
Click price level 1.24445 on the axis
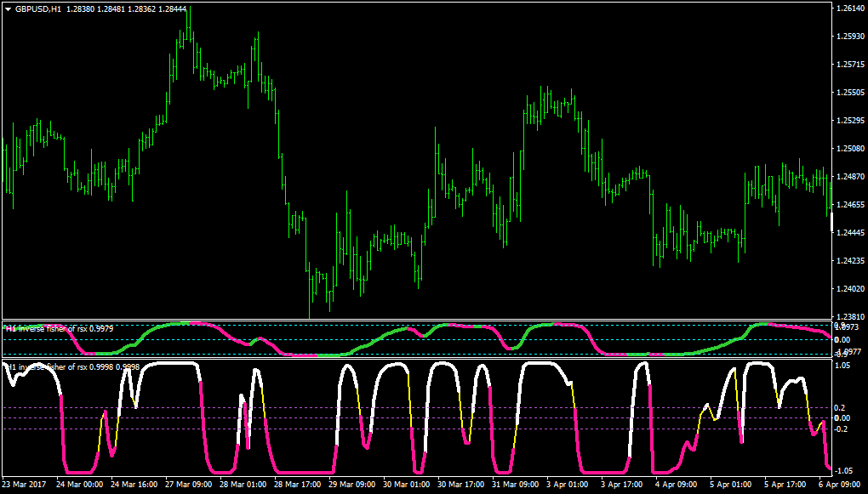point(850,233)
